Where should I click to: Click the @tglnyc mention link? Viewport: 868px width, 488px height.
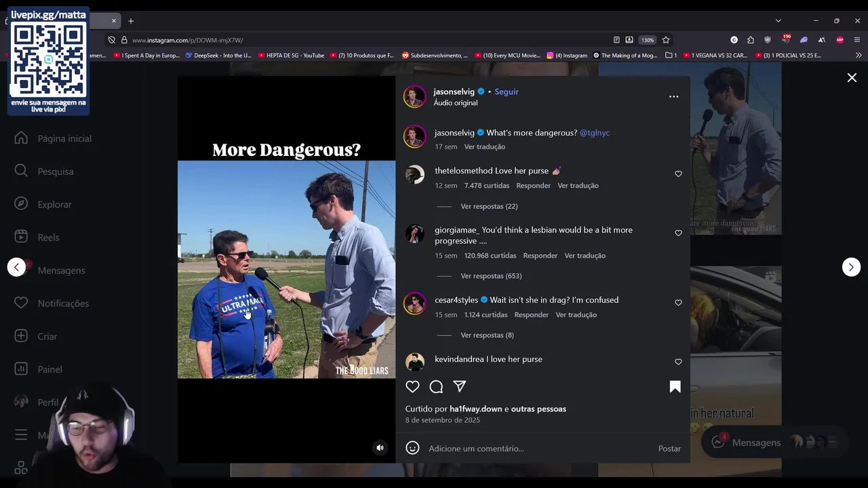coord(595,133)
